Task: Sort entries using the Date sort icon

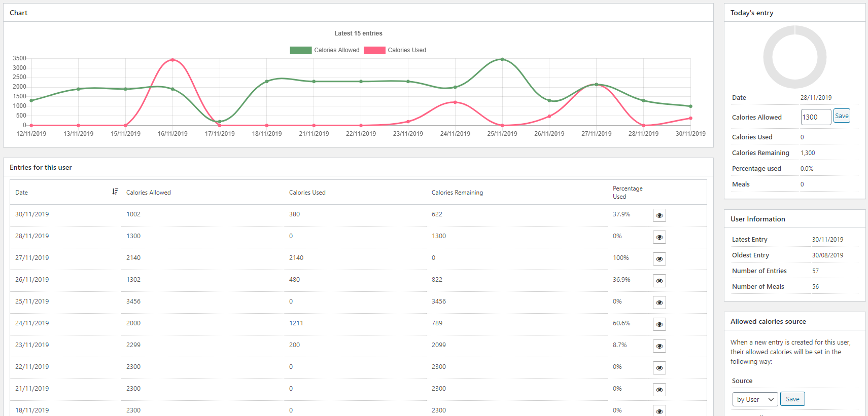Action: 115,192
